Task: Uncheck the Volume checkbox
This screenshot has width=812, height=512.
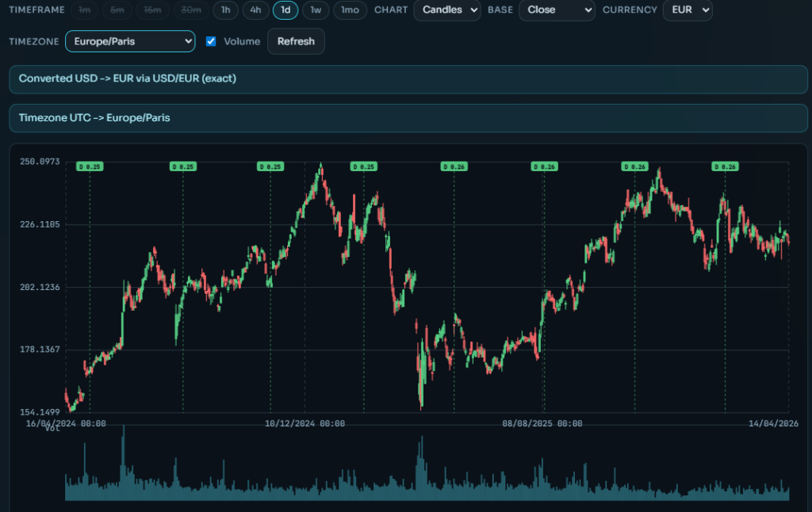Action: click(211, 41)
